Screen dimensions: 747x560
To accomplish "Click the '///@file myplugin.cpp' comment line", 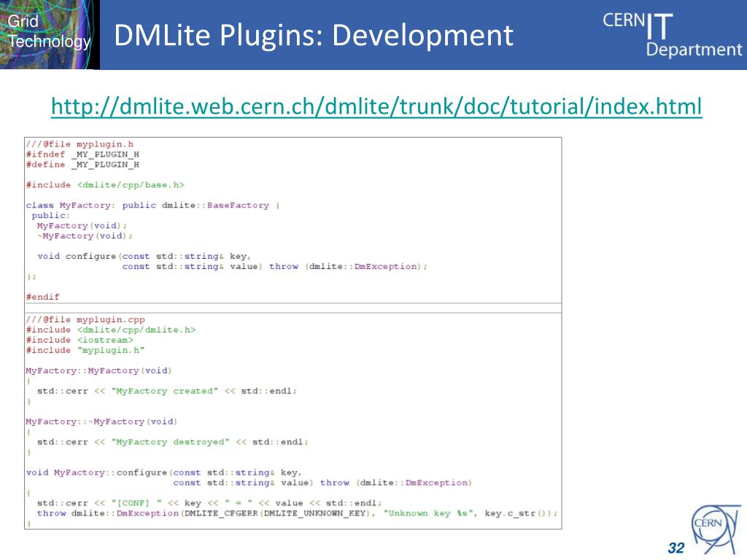I will tap(85, 319).
